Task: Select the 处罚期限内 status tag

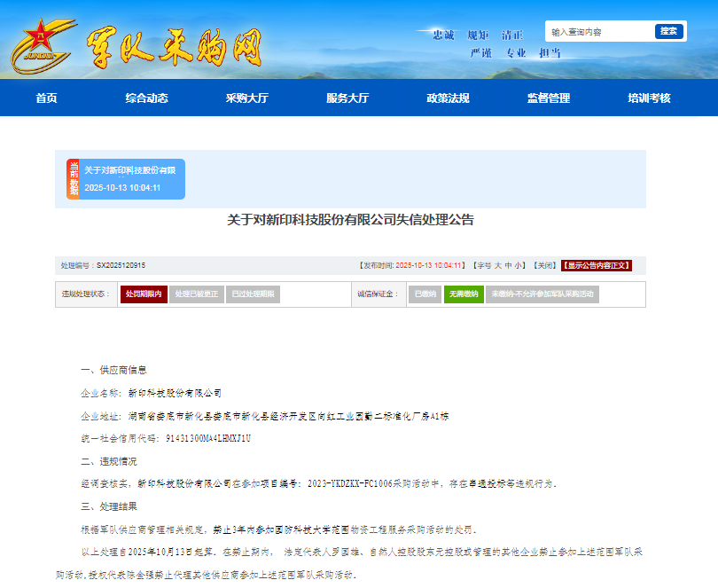Action: point(143,294)
